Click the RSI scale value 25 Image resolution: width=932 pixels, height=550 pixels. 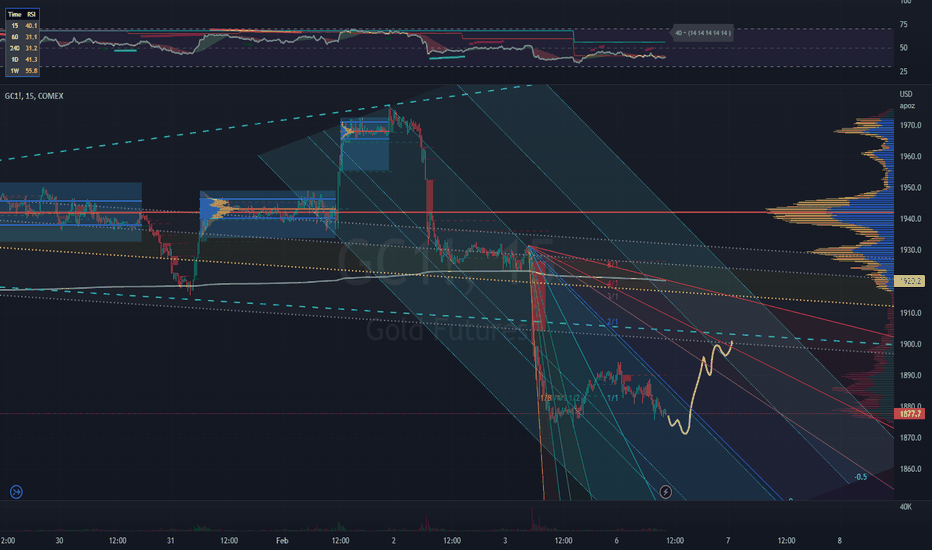903,71
